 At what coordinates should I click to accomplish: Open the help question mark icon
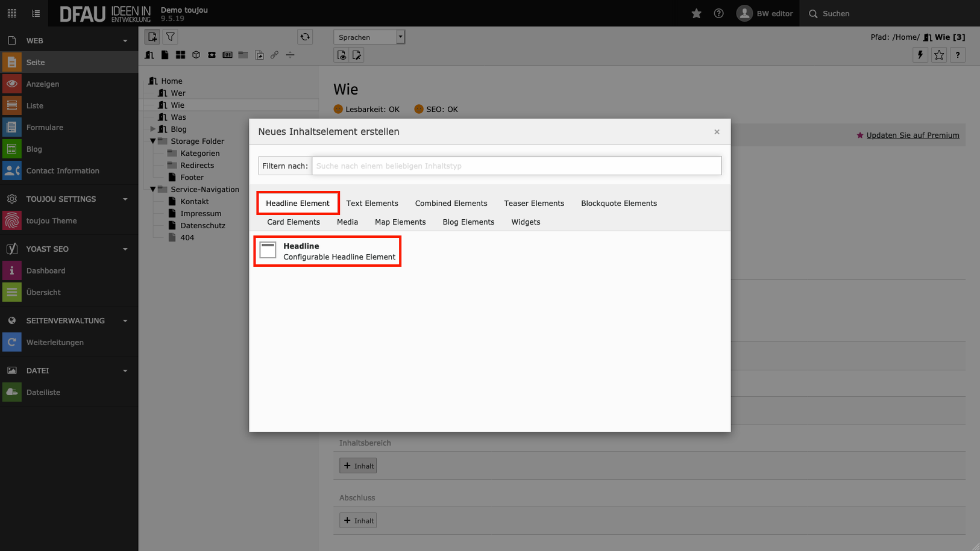click(x=718, y=13)
